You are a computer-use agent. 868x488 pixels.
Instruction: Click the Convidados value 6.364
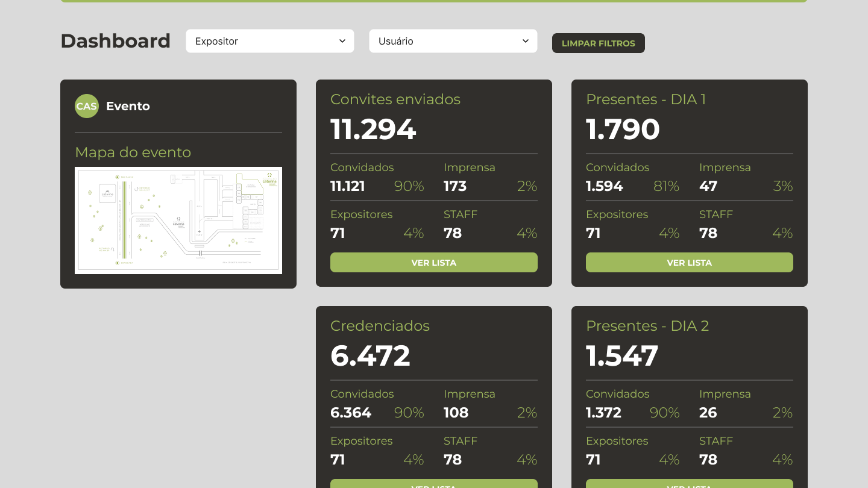(351, 413)
